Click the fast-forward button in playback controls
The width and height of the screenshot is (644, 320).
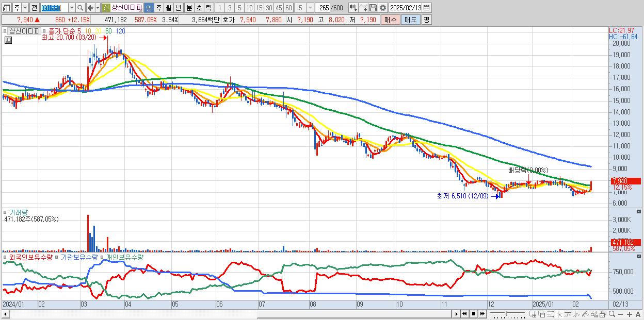(482, 313)
